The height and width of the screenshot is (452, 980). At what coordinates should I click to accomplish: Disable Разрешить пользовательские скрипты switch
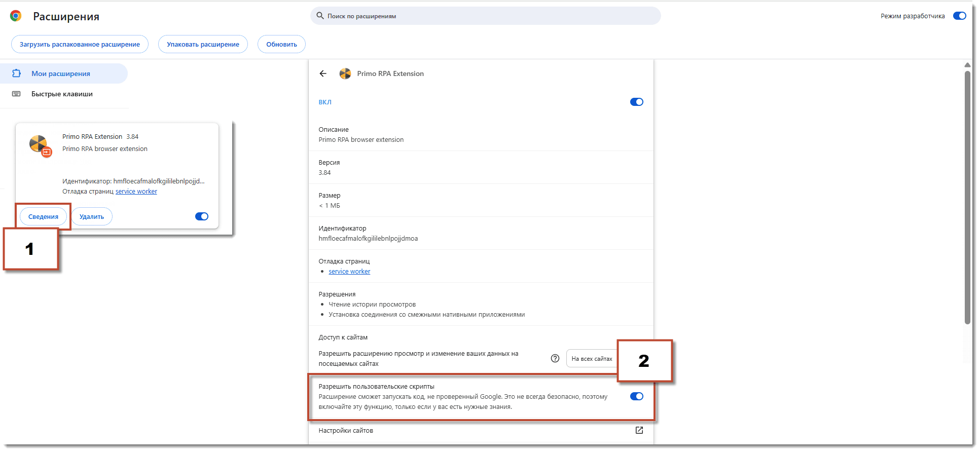coord(637,396)
